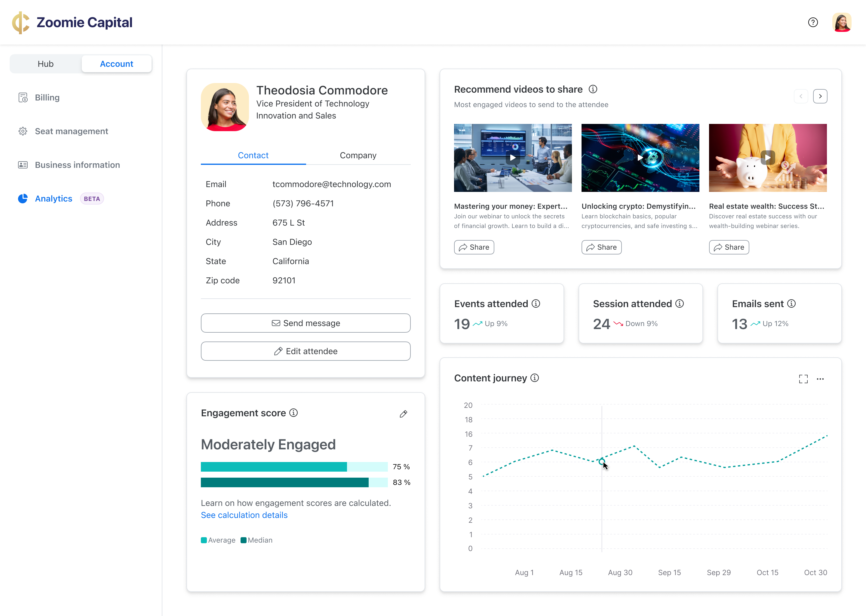This screenshot has height=616, width=866.
Task: Click the Emails sent value 13
Action: 739,324
